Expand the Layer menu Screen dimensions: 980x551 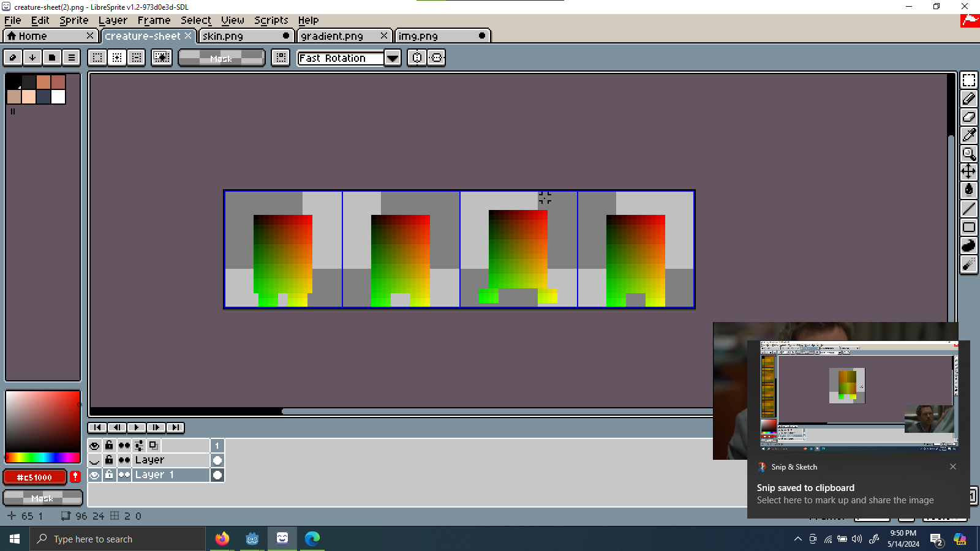[x=113, y=20]
